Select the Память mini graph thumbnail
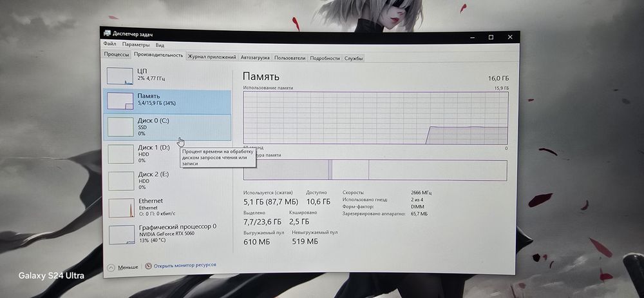This screenshot has height=298, width=644. 120,101
